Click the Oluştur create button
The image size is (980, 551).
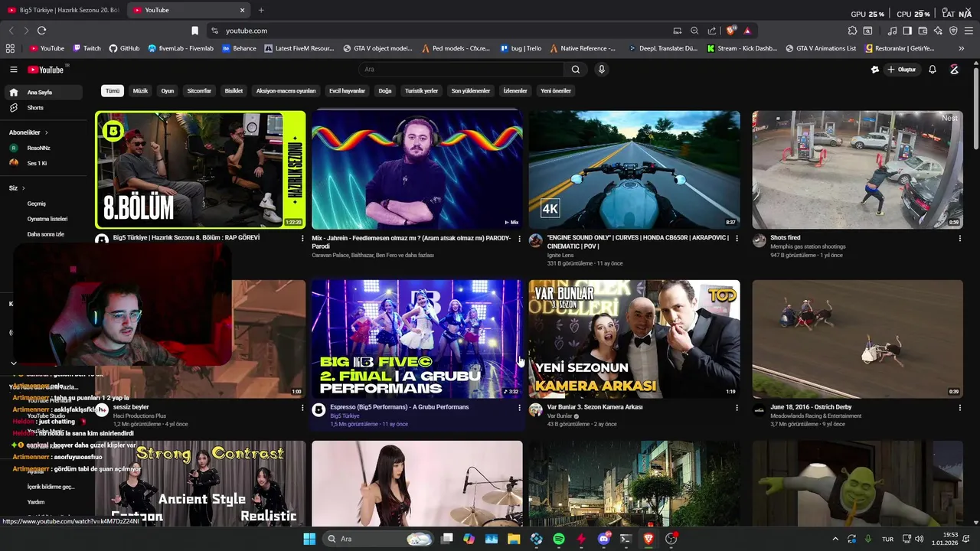[902, 70]
